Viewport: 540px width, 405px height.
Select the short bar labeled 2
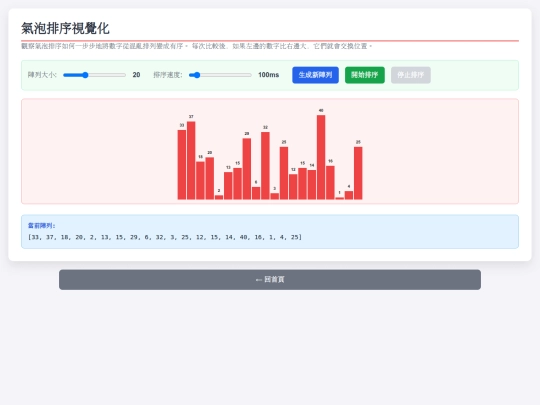(x=219, y=197)
